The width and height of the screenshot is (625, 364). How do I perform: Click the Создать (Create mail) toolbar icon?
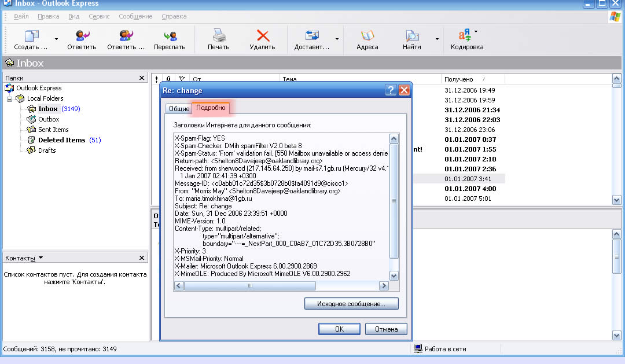(31, 36)
